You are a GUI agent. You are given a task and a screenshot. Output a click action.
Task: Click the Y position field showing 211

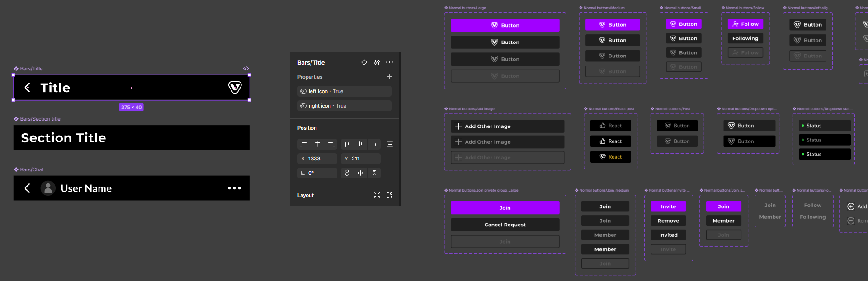click(361, 159)
